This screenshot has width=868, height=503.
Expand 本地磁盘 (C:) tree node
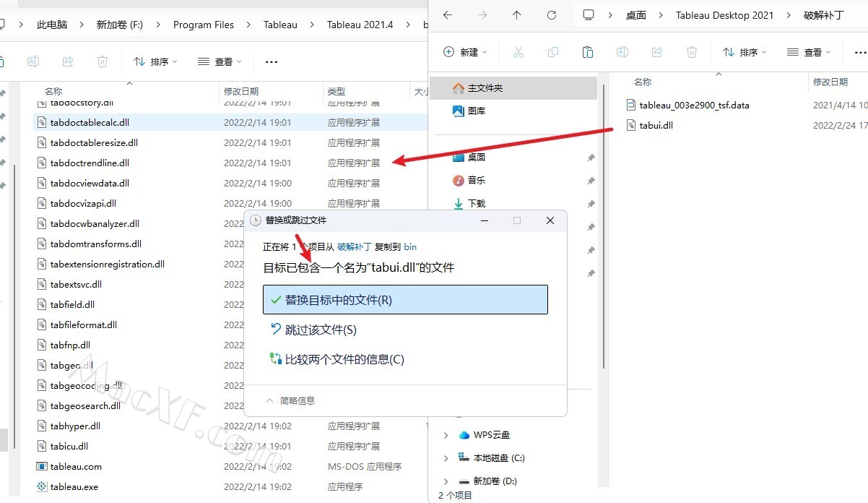click(446, 458)
